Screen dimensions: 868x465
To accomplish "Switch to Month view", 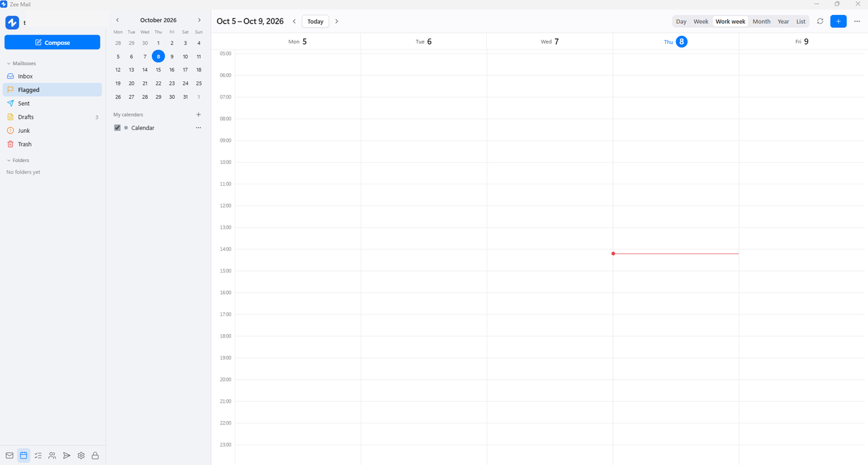I will 762,22.
